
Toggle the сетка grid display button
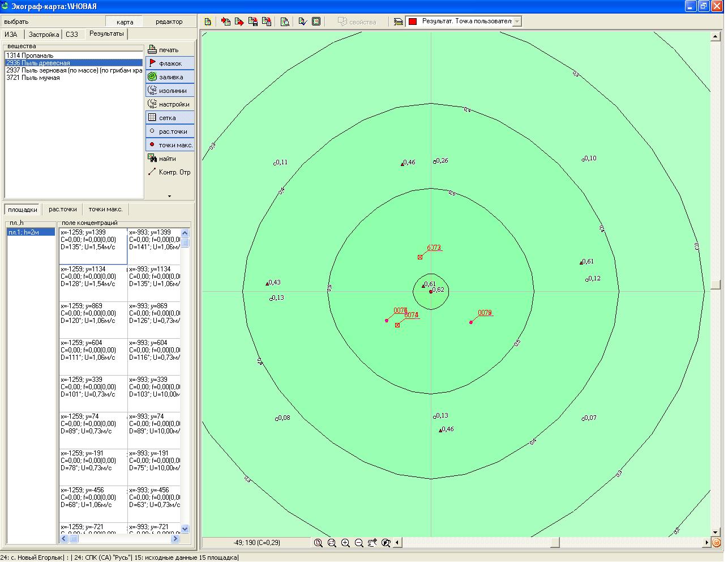tap(170, 118)
